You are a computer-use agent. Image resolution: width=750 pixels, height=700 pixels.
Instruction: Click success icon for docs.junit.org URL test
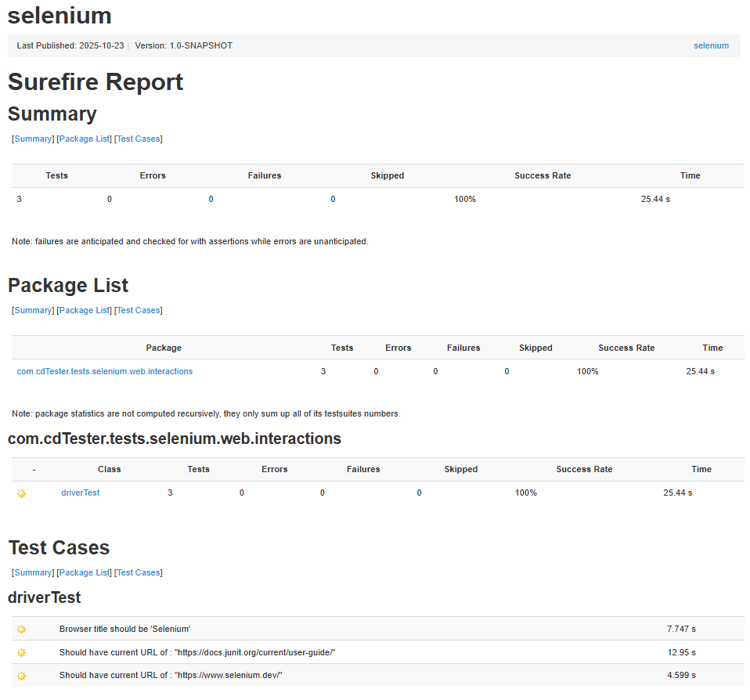point(21,653)
